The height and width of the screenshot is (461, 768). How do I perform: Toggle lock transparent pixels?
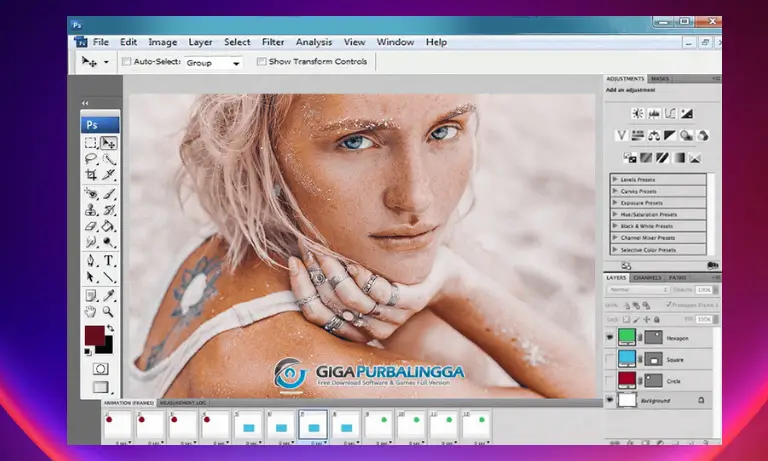626,319
